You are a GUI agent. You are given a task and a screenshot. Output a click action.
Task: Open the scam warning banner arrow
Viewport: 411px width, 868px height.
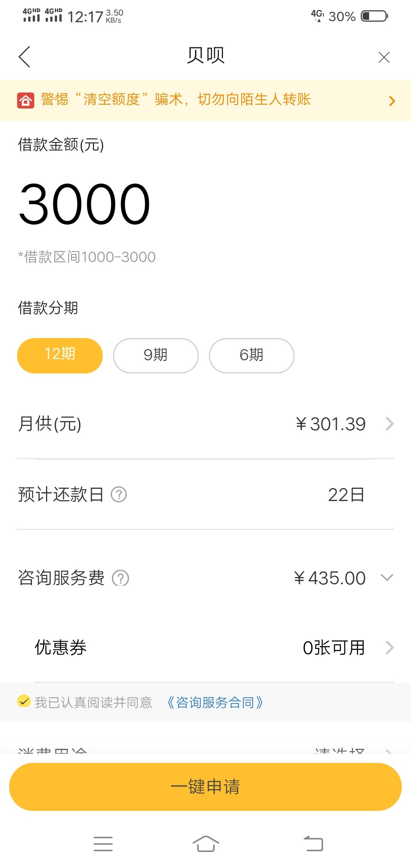point(392,101)
